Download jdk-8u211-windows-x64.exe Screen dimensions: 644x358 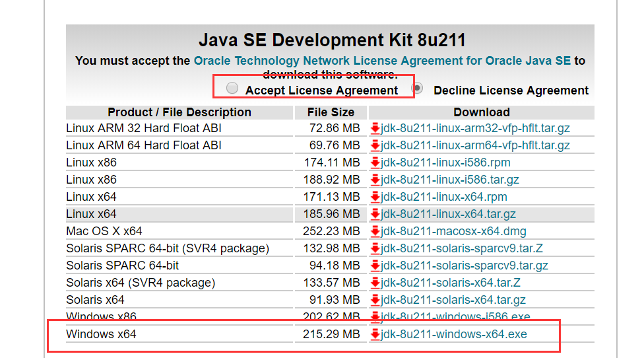point(454,335)
